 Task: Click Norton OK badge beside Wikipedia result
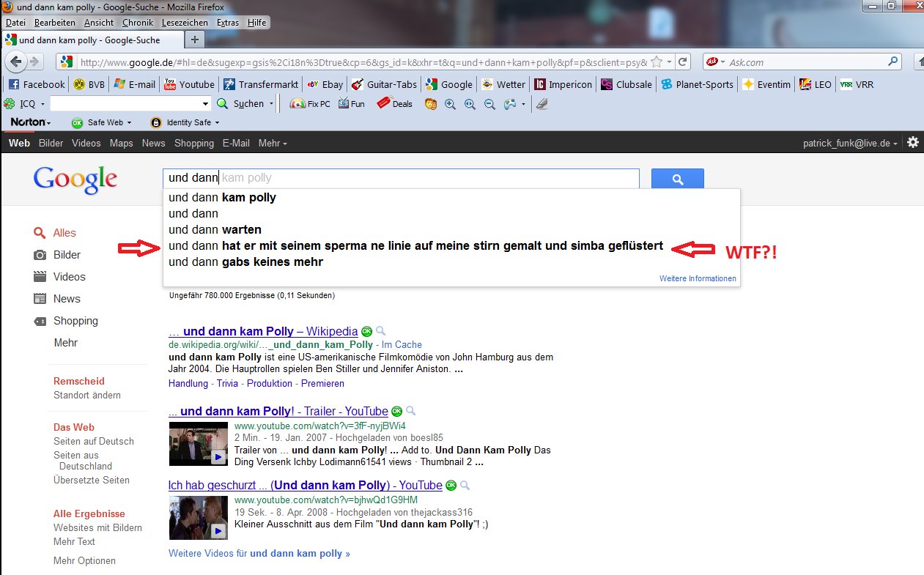(366, 331)
